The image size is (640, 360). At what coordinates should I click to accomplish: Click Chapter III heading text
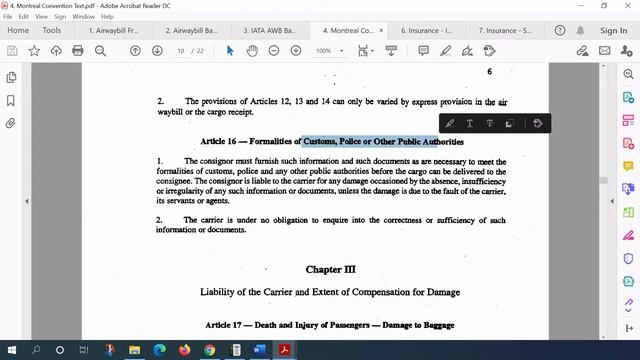click(x=331, y=269)
